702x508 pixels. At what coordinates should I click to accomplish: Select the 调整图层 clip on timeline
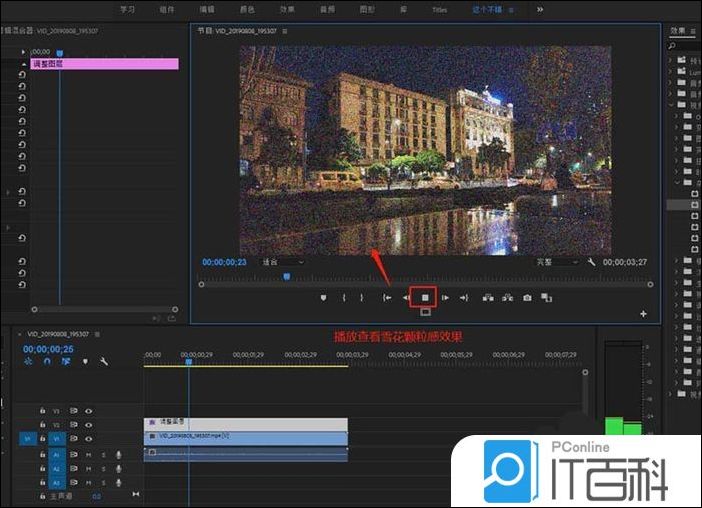pyautogui.click(x=245, y=424)
